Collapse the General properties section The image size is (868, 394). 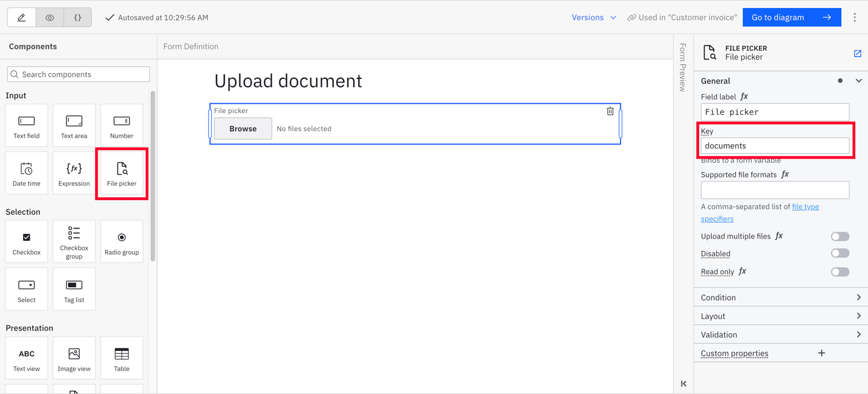pos(859,81)
